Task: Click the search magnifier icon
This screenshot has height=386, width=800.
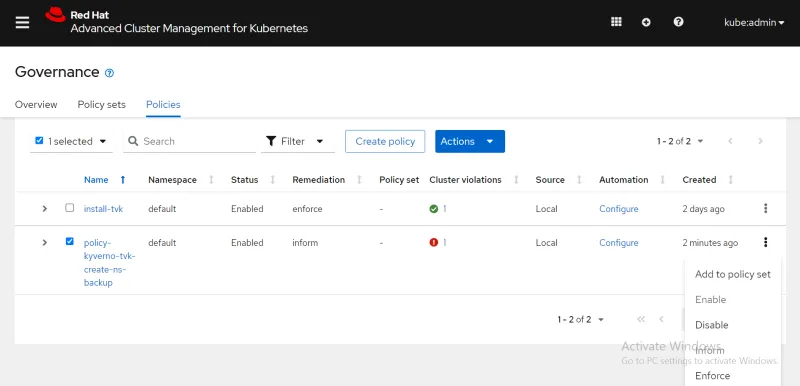Action: coord(133,141)
